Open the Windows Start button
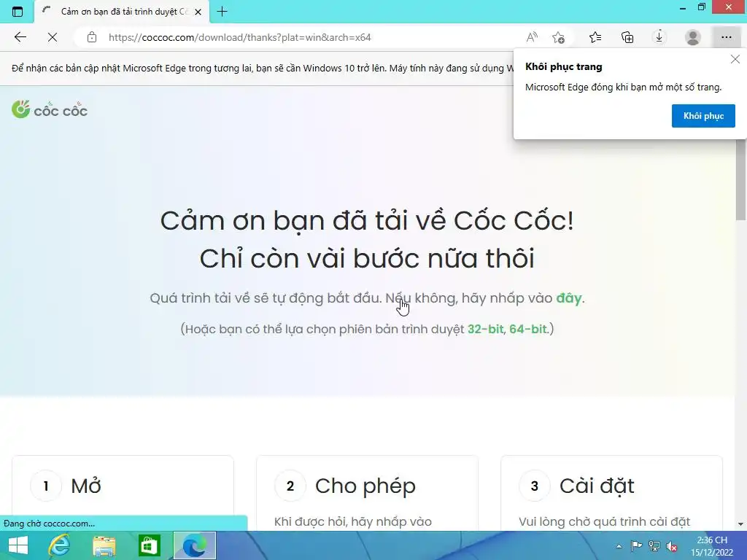This screenshot has width=747, height=560. pos(18,545)
